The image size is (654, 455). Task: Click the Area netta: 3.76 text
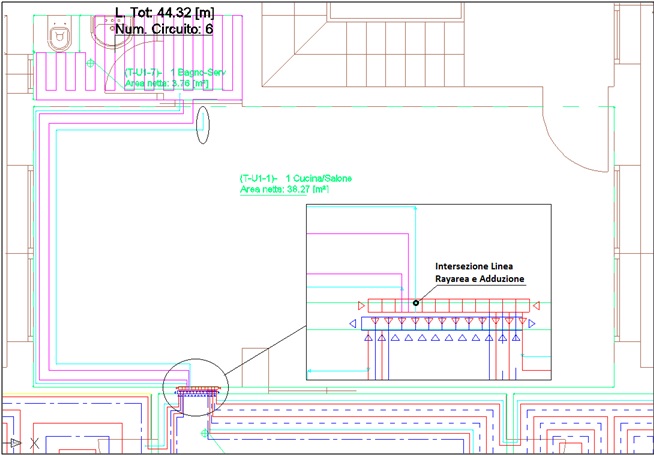[x=166, y=84]
